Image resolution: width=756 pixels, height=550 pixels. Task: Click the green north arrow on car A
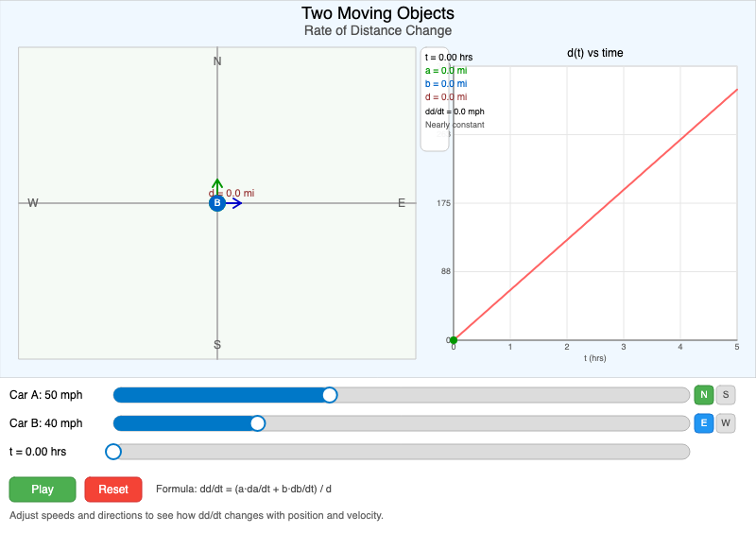click(x=217, y=183)
